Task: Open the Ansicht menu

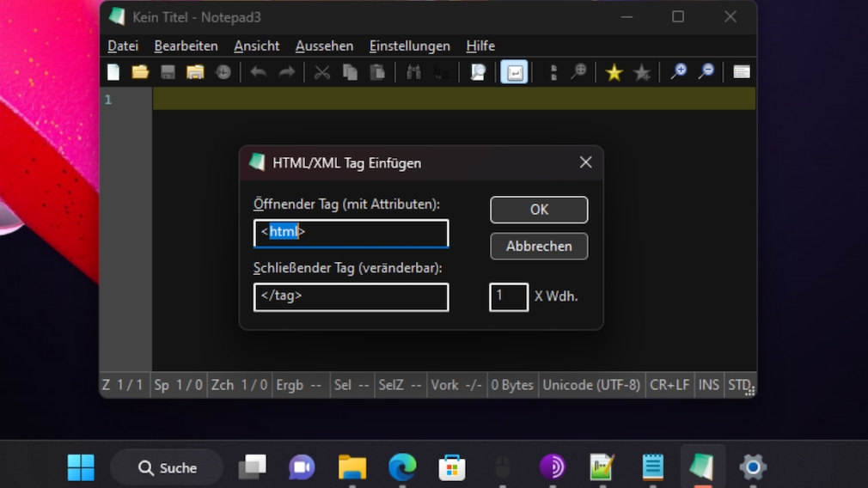Action: click(257, 46)
